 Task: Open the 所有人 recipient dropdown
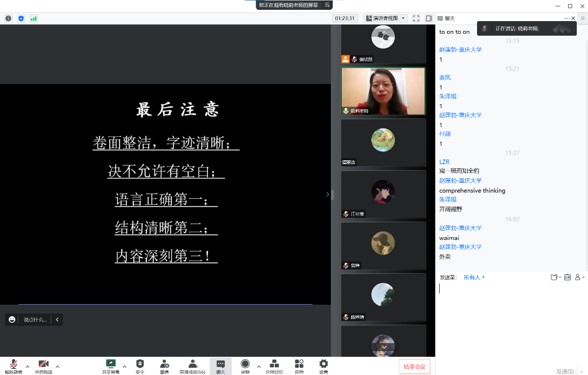(474, 277)
